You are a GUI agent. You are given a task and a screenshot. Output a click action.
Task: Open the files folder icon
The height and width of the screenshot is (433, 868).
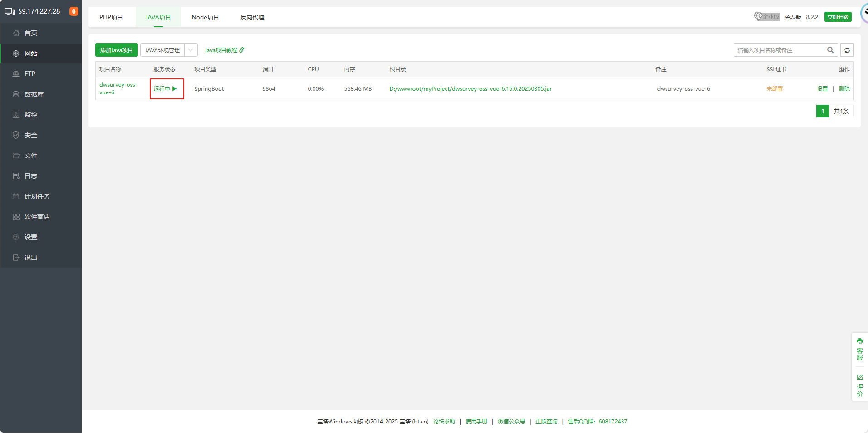[16, 156]
